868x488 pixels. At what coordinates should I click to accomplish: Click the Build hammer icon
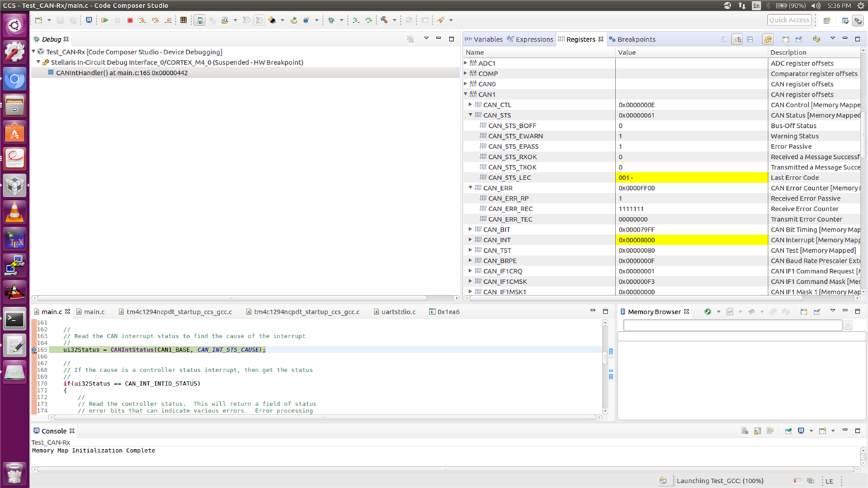(x=385, y=20)
